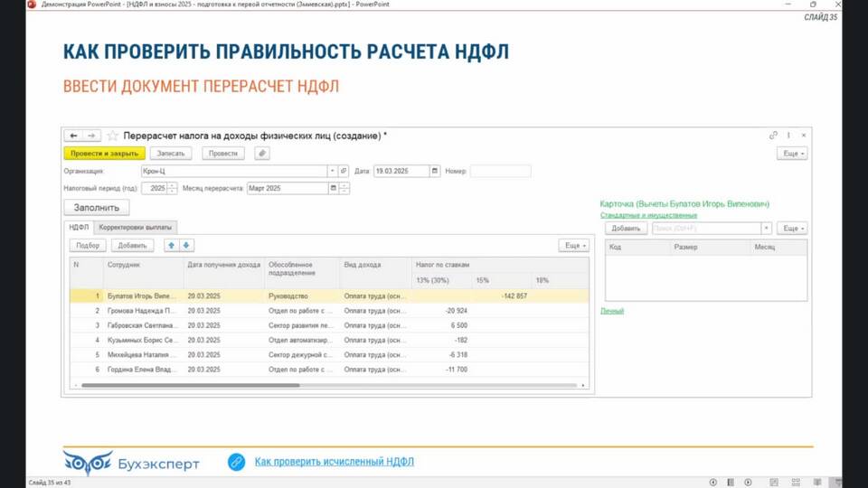Move row up with blue arrow
This screenshot has width=868, height=488.
pyautogui.click(x=171, y=245)
